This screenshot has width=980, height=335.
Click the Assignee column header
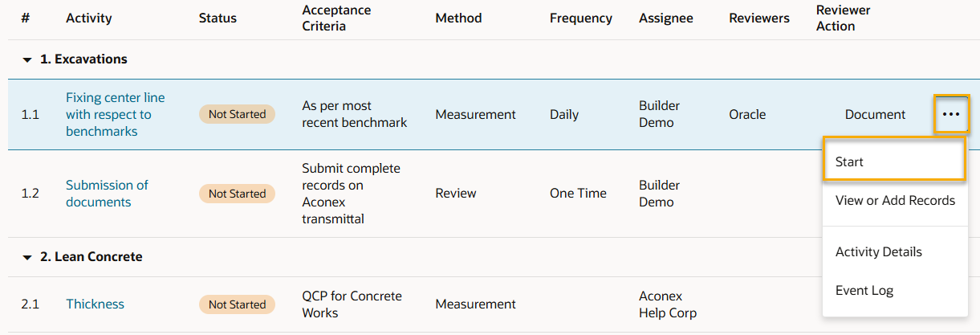coord(666,18)
